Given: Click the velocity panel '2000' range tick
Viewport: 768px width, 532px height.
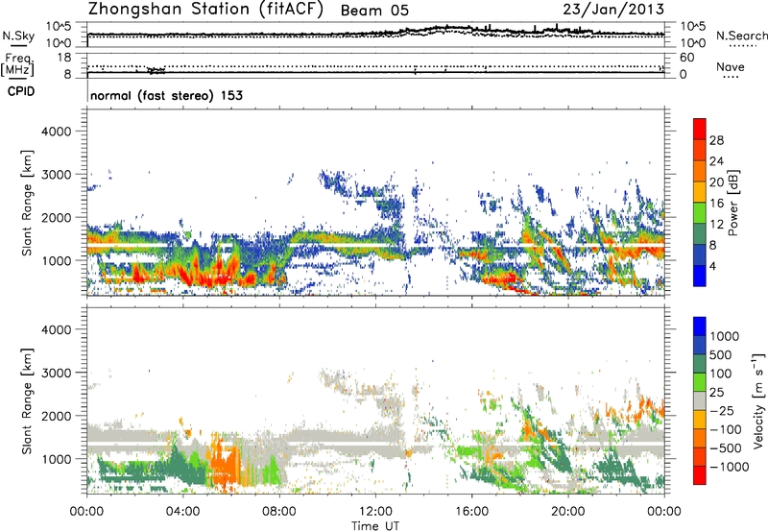Looking at the screenshot, I should click(56, 416).
